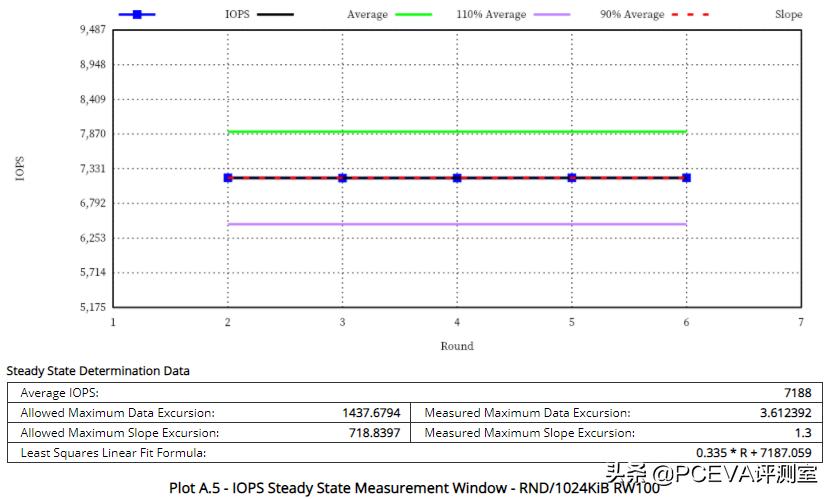Click 'Least Squares Linear Fit Formula:' label
The width and height of the screenshot is (833, 499).
click(113, 453)
